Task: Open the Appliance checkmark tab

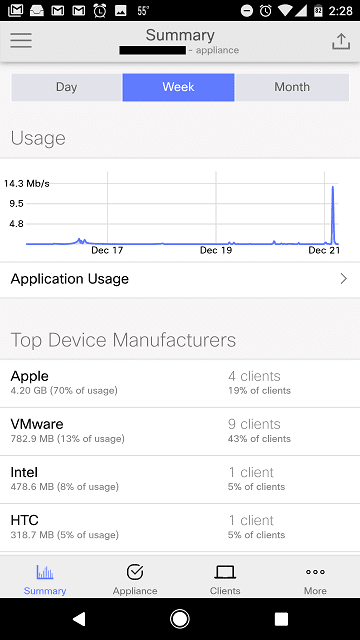Action: coord(135,579)
